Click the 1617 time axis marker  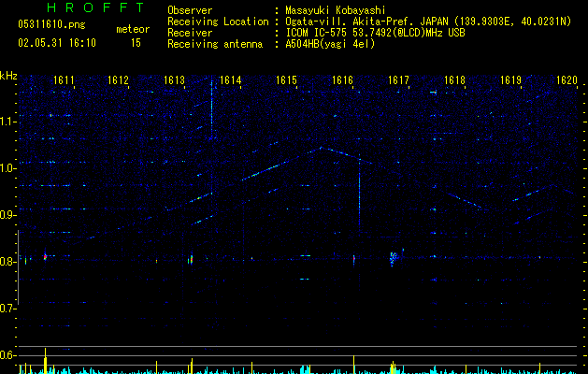[398, 80]
